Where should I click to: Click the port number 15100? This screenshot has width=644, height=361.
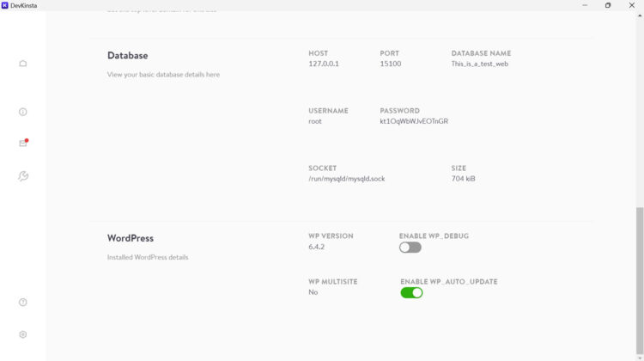pyautogui.click(x=390, y=64)
